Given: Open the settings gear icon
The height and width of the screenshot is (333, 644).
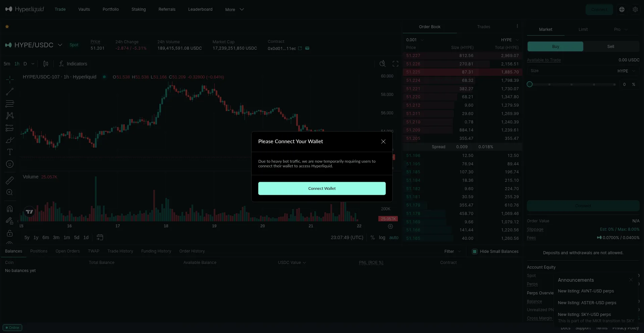Looking at the screenshot, I should click(635, 9).
